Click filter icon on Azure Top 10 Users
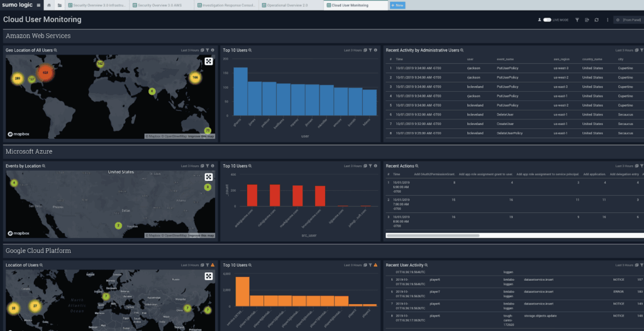 click(x=370, y=166)
